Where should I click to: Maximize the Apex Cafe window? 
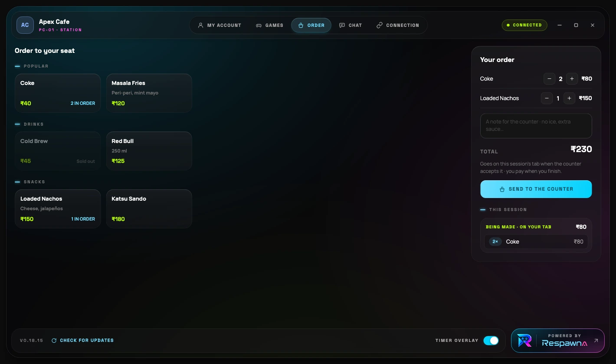tap(576, 25)
